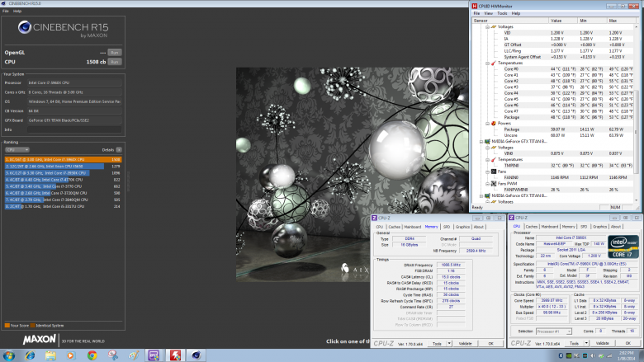Open Windows Media Player from taskbar
Screen dimensions: 644x362
[x=71, y=355]
